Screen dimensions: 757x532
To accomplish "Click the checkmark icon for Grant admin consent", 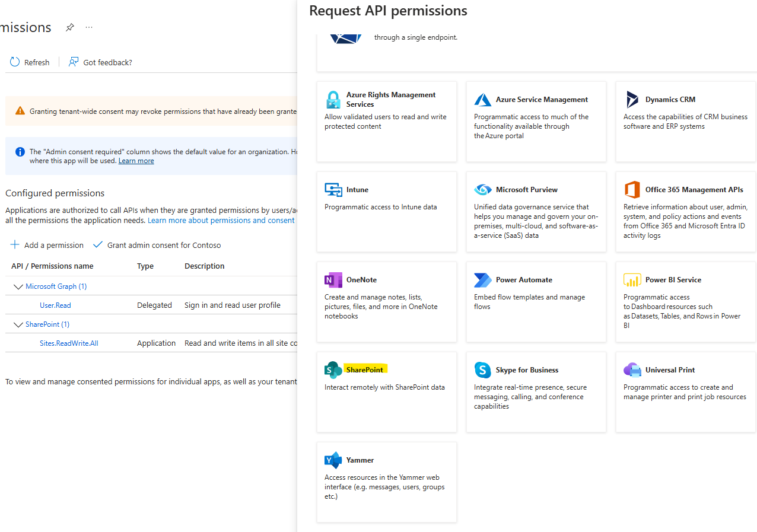I will (x=98, y=245).
